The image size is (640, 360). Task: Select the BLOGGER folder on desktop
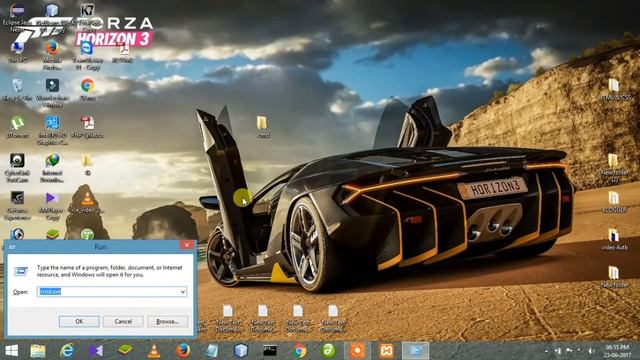614,202
